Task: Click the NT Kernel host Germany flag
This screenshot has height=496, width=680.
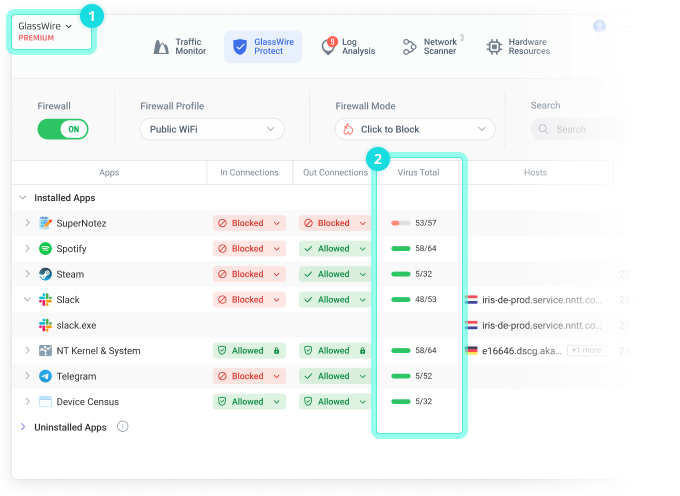Action: tap(471, 350)
